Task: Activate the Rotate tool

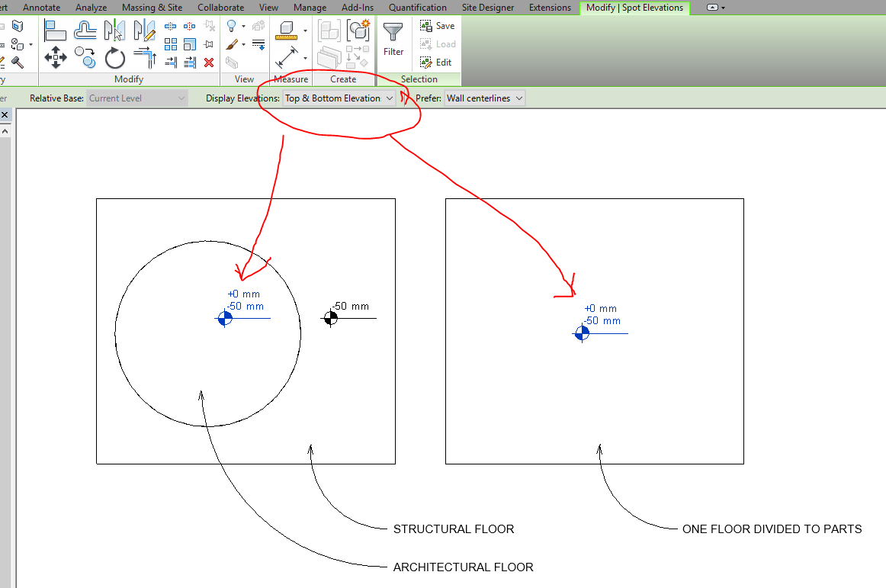Action: coord(114,57)
